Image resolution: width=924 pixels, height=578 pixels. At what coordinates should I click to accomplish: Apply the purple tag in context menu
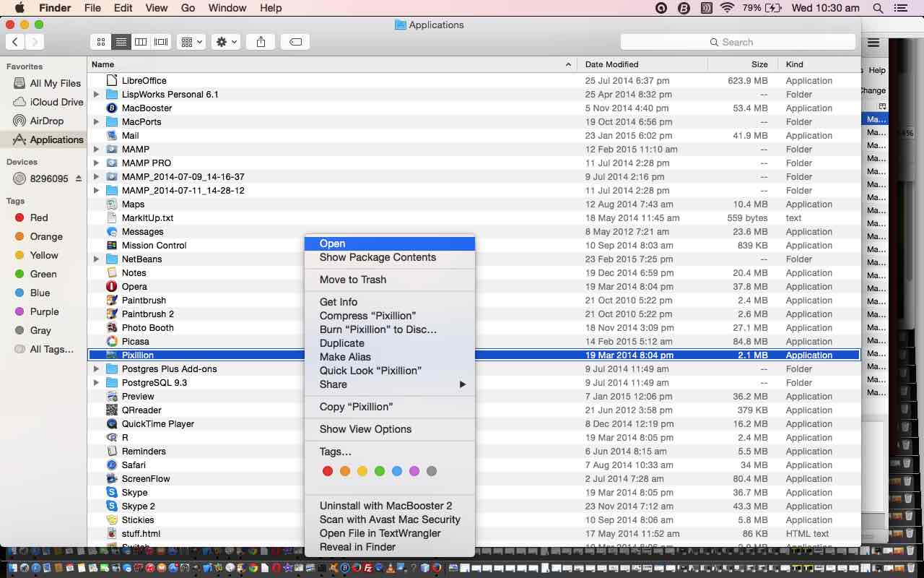pyautogui.click(x=414, y=471)
